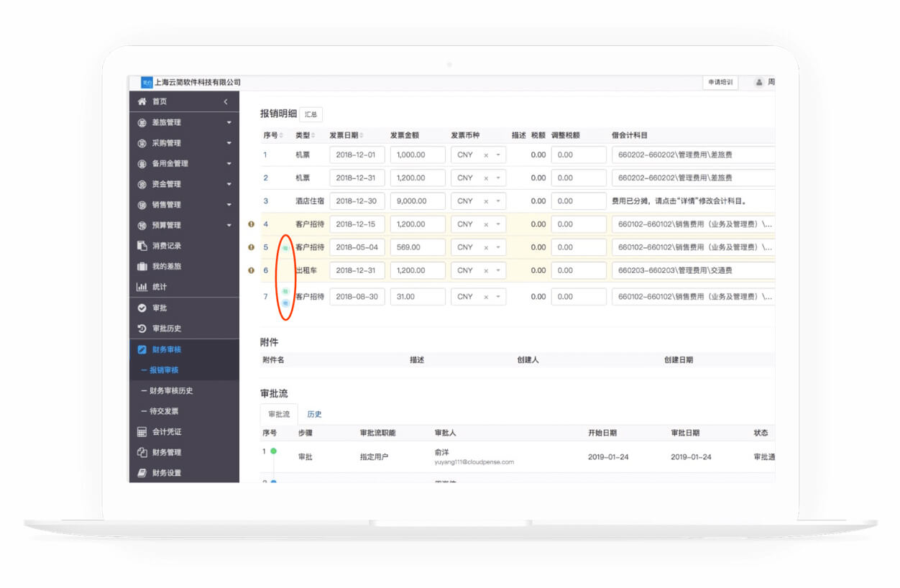Click the 资金管理 sidebar icon
The height and width of the screenshot is (588, 900).
pyautogui.click(x=142, y=184)
